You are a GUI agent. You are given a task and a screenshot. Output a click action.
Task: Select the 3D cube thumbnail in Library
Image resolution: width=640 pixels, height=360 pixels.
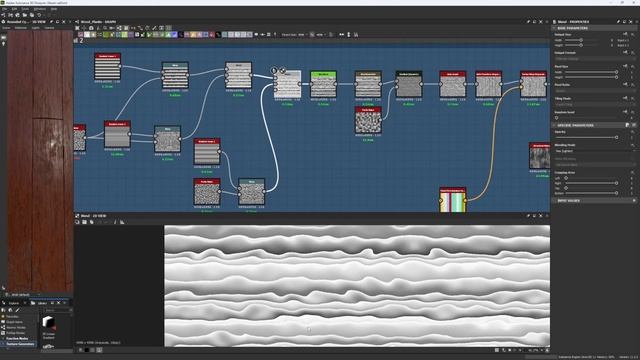pyautogui.click(x=49, y=323)
